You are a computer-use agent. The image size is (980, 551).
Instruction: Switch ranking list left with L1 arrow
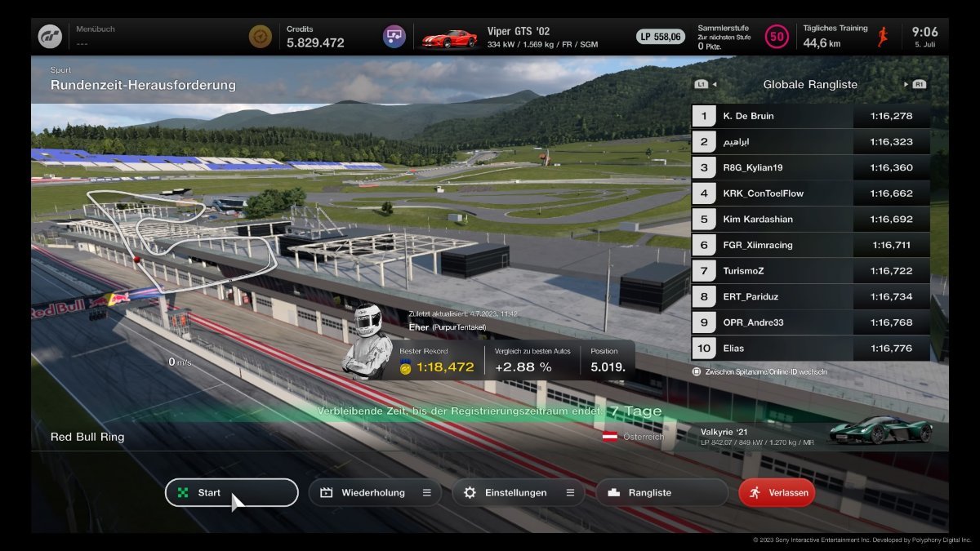[705, 84]
